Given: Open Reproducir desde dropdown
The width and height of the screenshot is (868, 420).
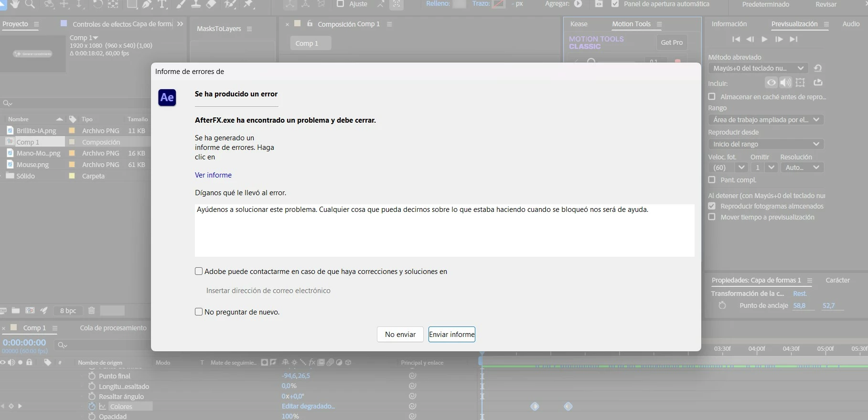Looking at the screenshot, I should [766, 144].
